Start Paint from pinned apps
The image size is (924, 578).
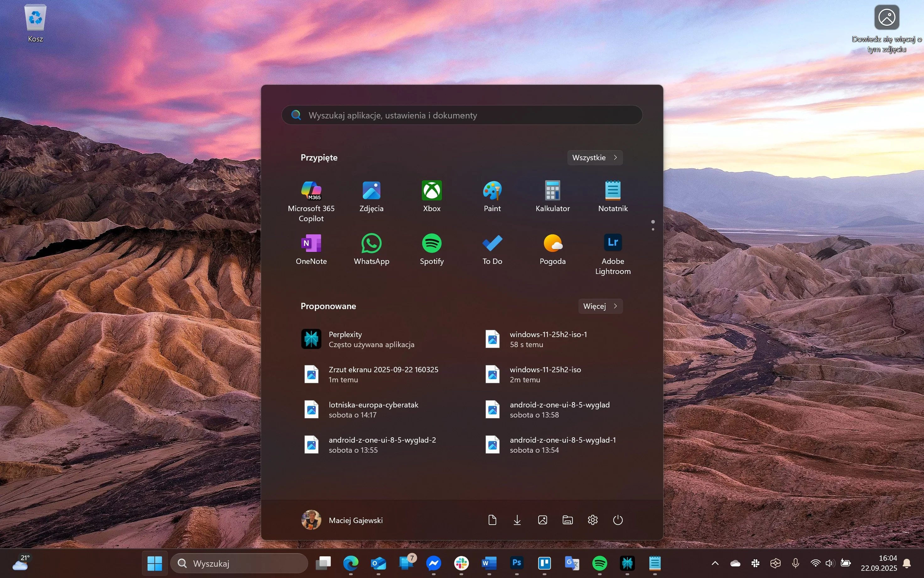click(x=492, y=197)
